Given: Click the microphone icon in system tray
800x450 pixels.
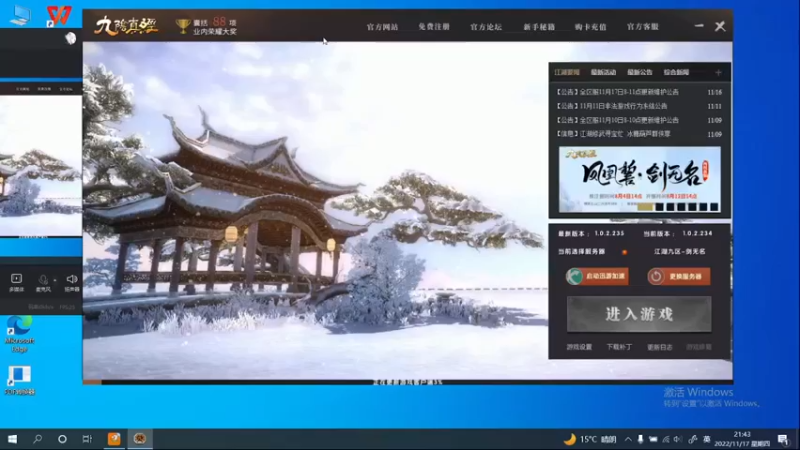Looking at the screenshot, I should tap(640, 439).
